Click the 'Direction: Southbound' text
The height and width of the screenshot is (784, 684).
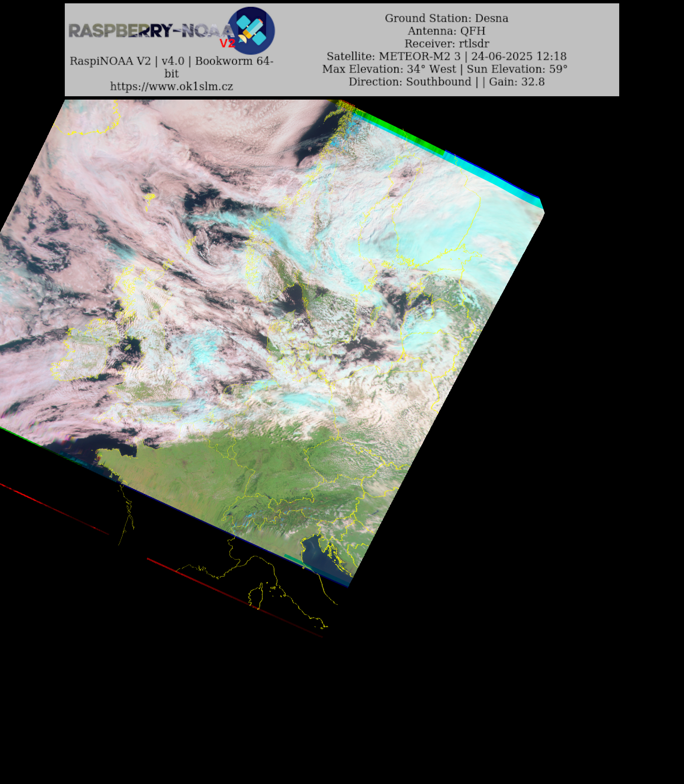tap(410, 82)
